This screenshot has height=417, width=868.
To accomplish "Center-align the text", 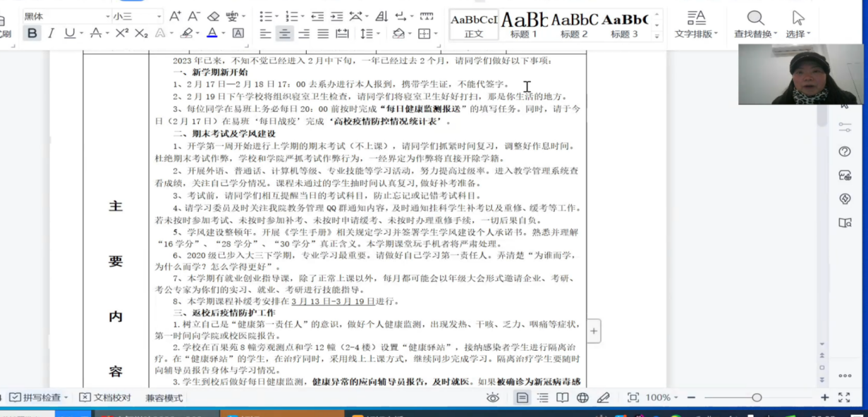I will [285, 33].
